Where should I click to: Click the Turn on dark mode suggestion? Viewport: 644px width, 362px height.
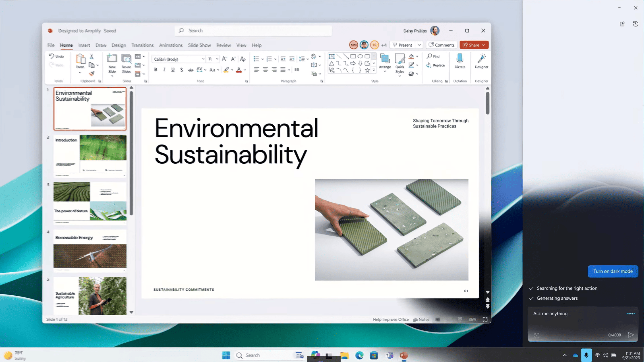click(x=613, y=271)
